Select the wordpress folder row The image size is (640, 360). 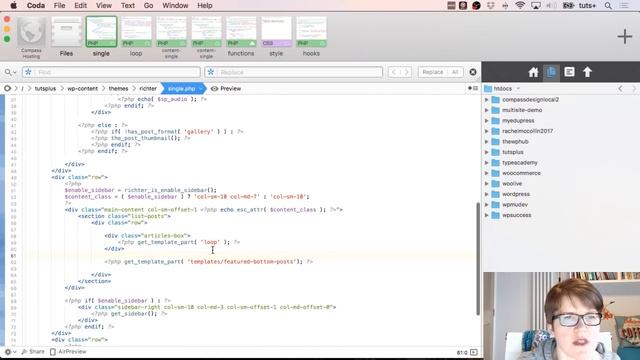(561, 194)
